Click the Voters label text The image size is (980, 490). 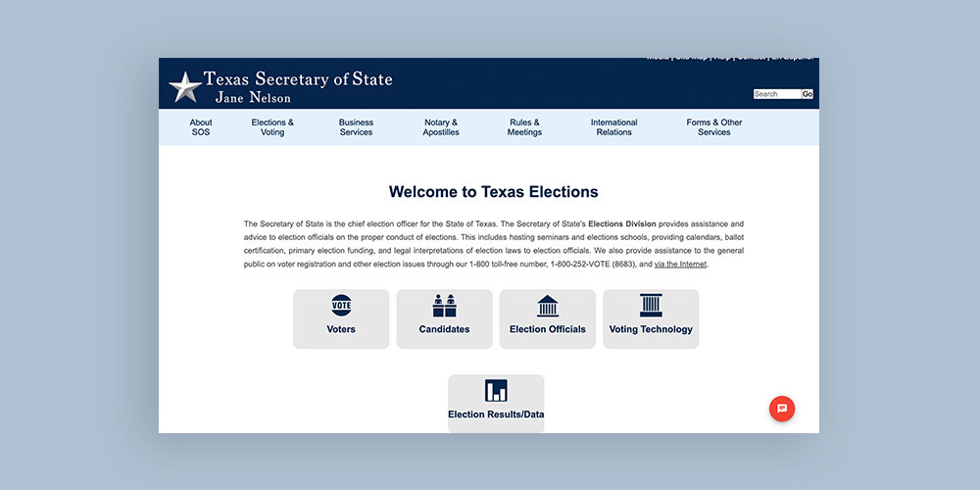coord(341,330)
